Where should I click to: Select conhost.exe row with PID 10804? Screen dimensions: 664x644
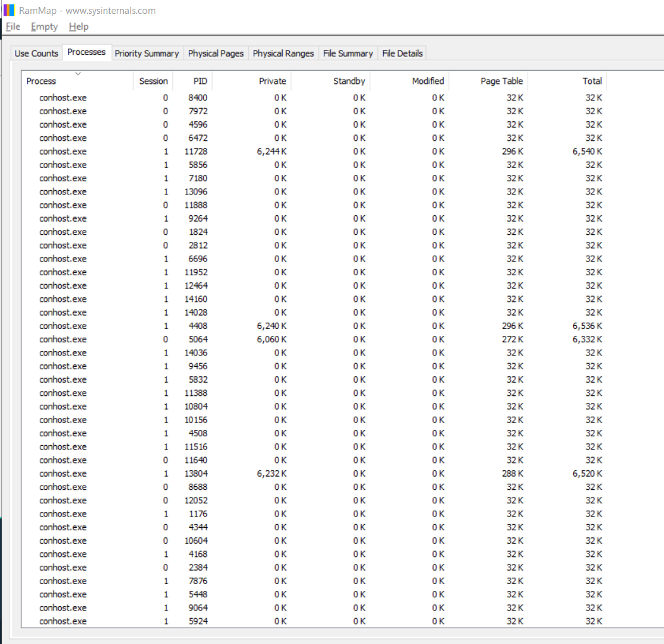coord(314,407)
